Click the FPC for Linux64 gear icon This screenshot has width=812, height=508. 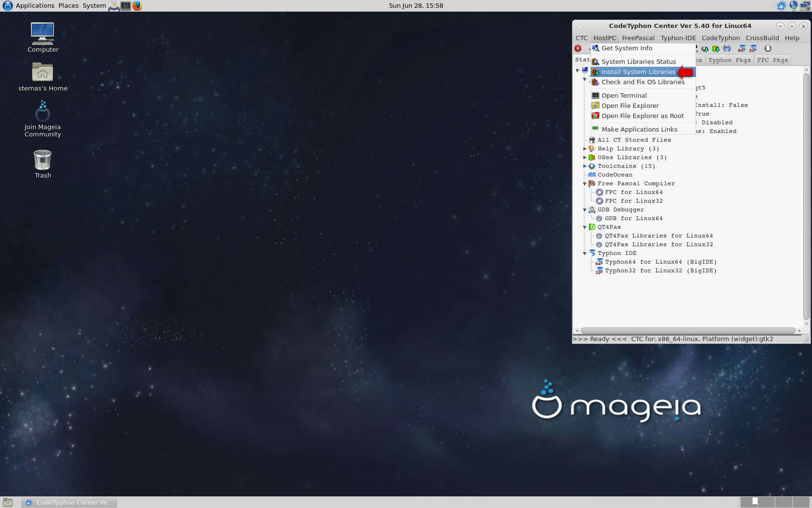point(599,192)
